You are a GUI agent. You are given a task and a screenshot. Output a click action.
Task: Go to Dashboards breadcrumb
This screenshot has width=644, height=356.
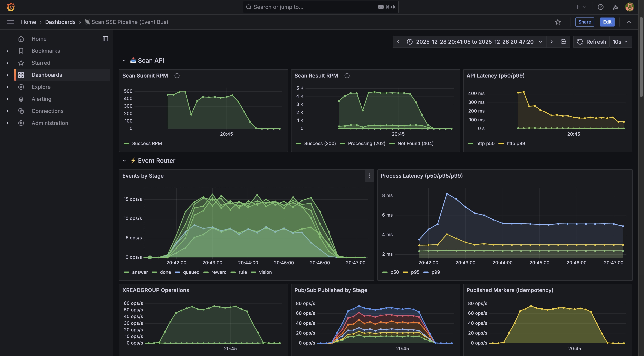point(60,22)
